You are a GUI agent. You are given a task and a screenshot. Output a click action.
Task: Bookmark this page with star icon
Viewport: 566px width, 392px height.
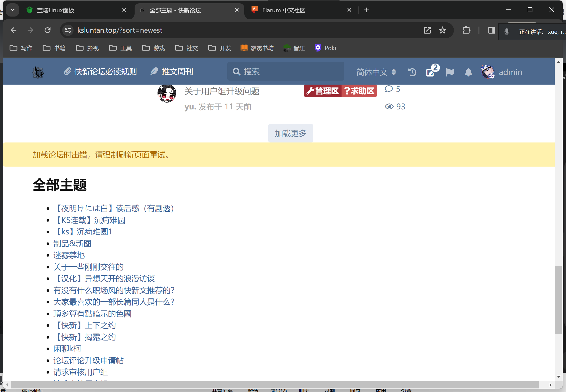click(442, 30)
